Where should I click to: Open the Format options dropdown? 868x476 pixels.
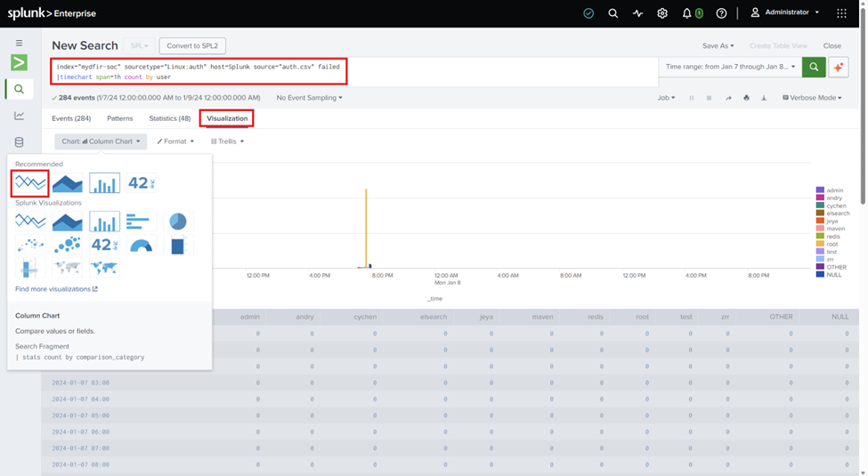[175, 141]
